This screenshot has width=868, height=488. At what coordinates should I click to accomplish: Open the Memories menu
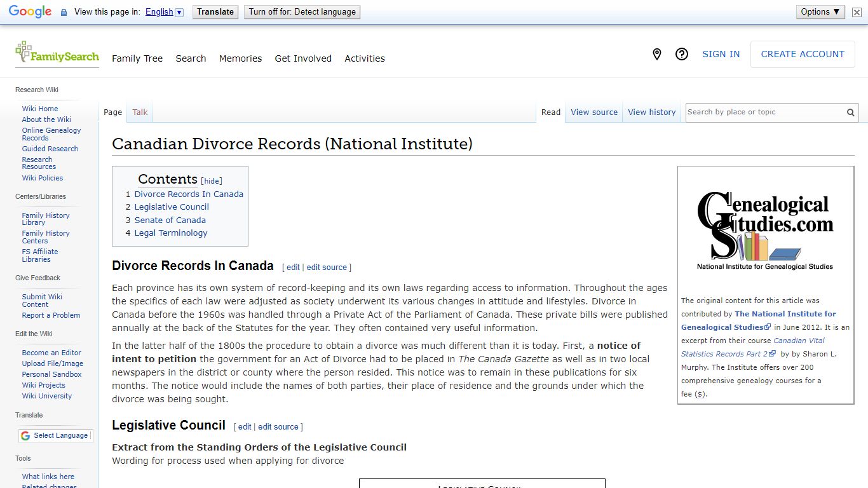pos(240,58)
